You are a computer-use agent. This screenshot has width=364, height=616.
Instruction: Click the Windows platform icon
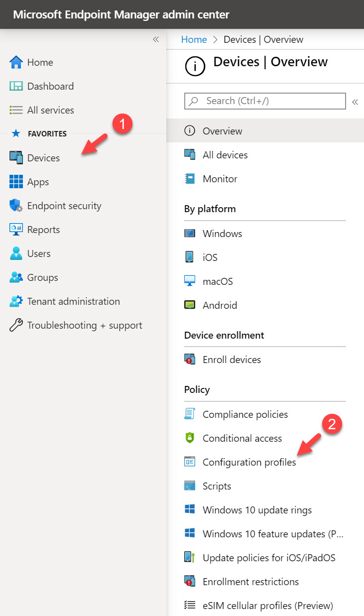(x=190, y=234)
